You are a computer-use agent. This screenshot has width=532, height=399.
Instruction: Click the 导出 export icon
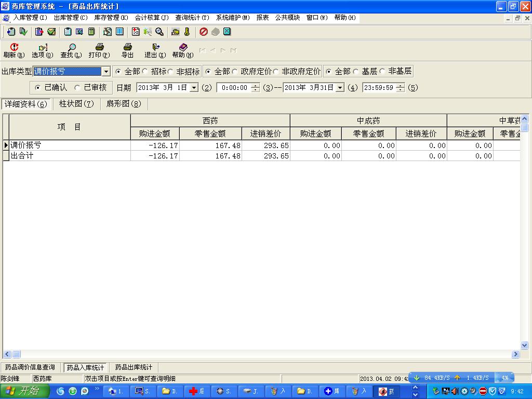127,47
